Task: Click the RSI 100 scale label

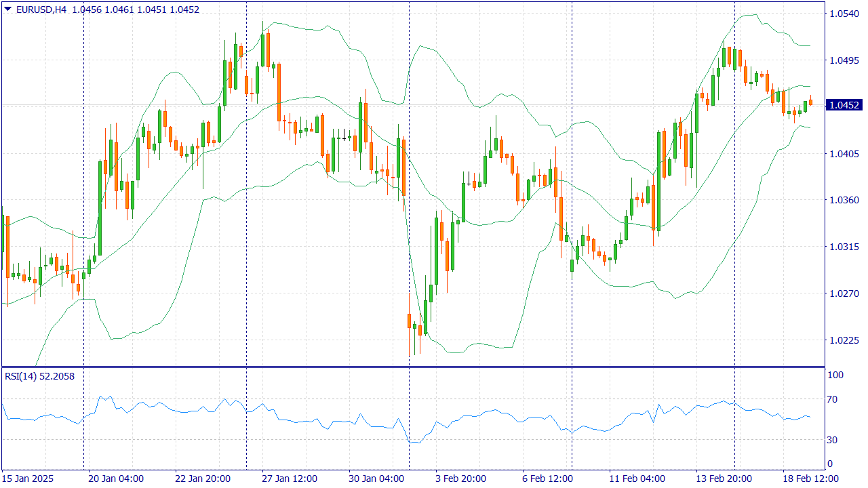Action: tap(835, 375)
